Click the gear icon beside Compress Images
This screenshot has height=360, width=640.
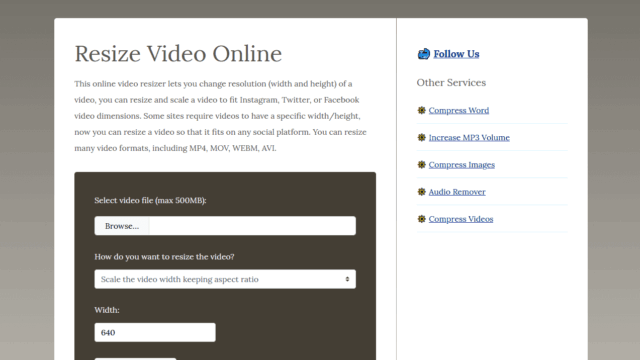(x=422, y=164)
